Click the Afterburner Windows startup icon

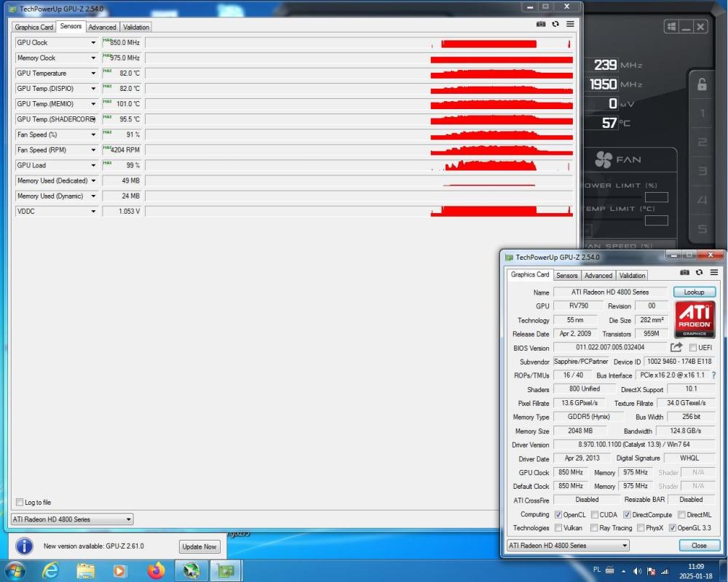pos(671,26)
